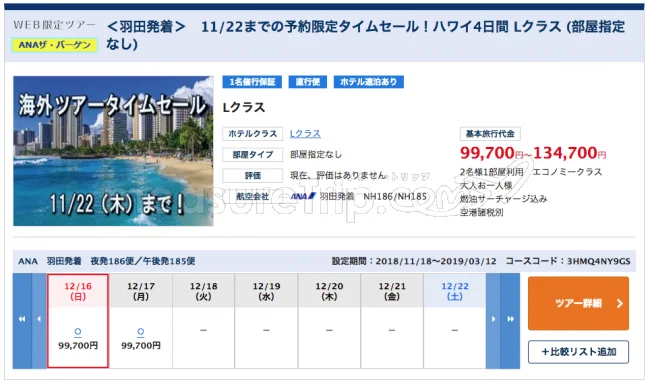Click the availability circle under 12/16
The width and height of the screenshot is (650, 383).
click(78, 332)
